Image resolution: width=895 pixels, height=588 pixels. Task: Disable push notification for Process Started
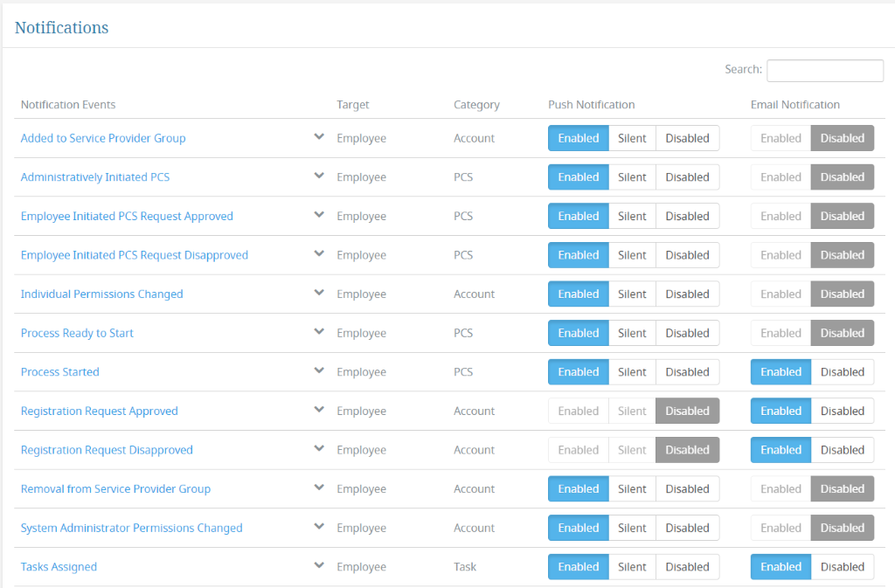point(687,372)
